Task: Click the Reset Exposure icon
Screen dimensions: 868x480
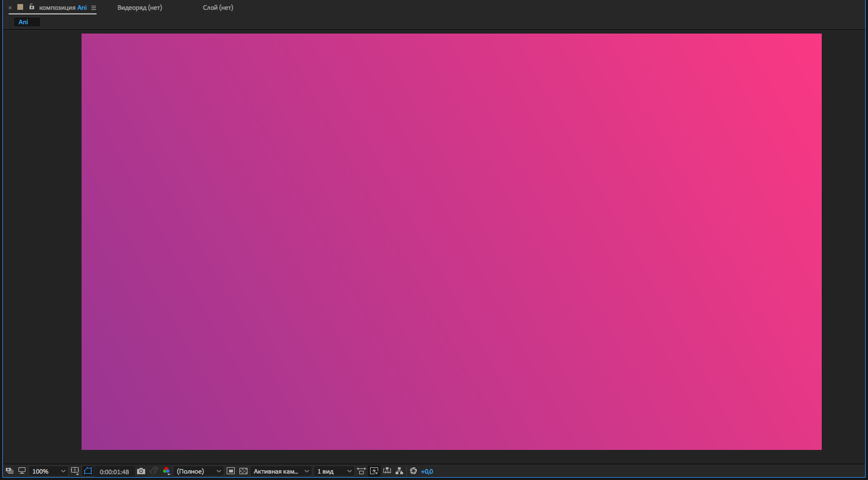Action: [x=413, y=471]
